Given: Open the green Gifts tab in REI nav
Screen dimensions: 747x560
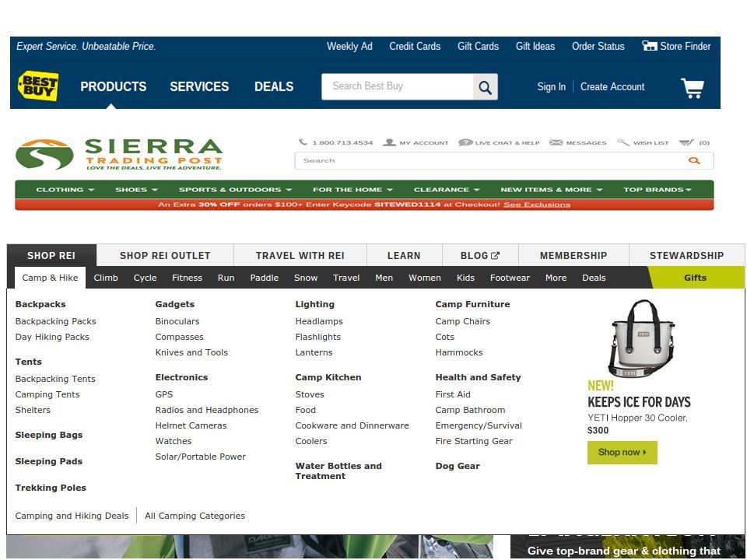Looking at the screenshot, I should coord(695,278).
